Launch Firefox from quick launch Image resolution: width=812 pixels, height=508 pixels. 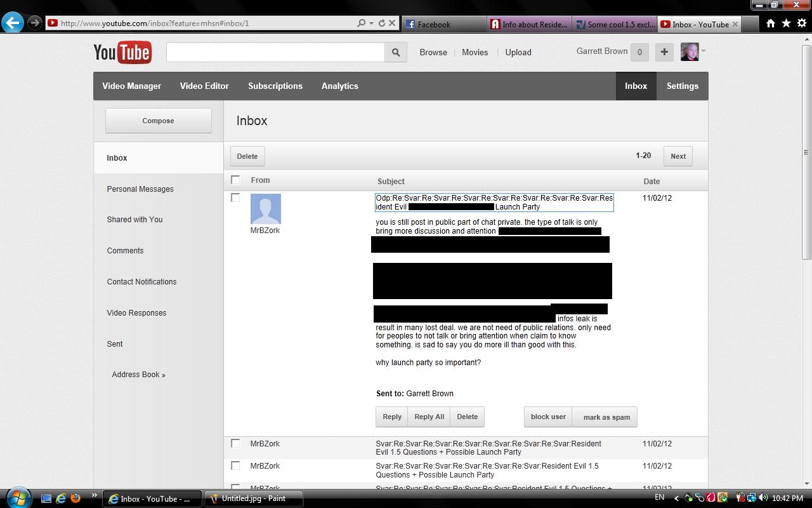pos(75,498)
